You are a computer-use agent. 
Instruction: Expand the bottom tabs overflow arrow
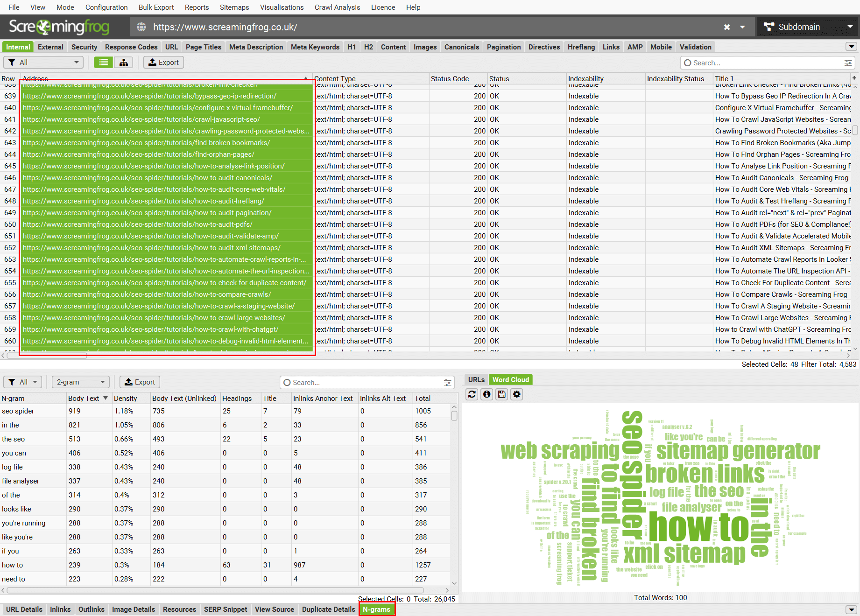(852, 609)
